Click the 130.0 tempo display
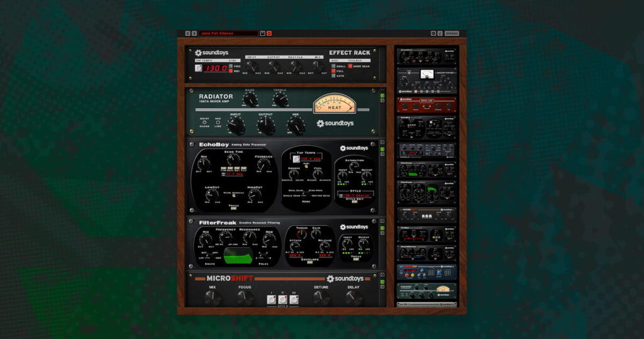This screenshot has width=644, height=339. (x=216, y=68)
